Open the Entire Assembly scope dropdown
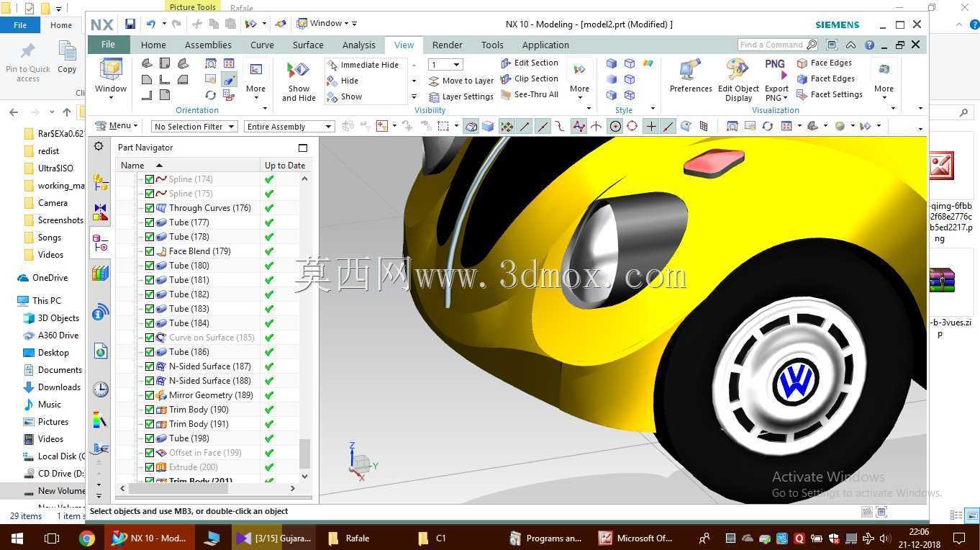Viewport: 980px width, 550px height. [289, 127]
